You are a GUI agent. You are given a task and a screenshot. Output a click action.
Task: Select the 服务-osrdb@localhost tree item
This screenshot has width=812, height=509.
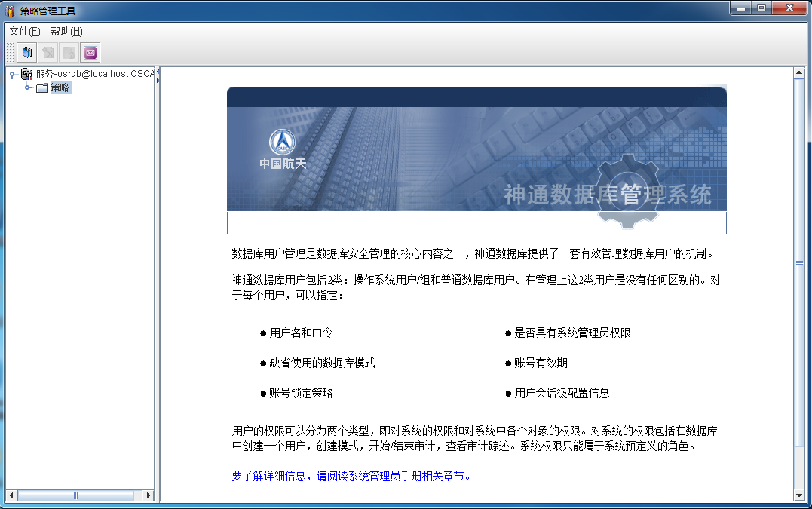click(94, 74)
